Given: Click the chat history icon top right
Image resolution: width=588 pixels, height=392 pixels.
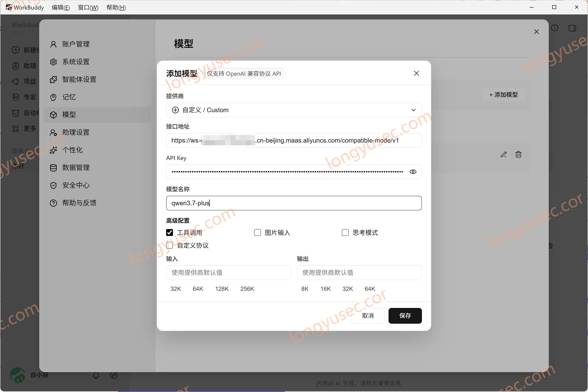Looking at the screenshot, I should pos(555,28).
